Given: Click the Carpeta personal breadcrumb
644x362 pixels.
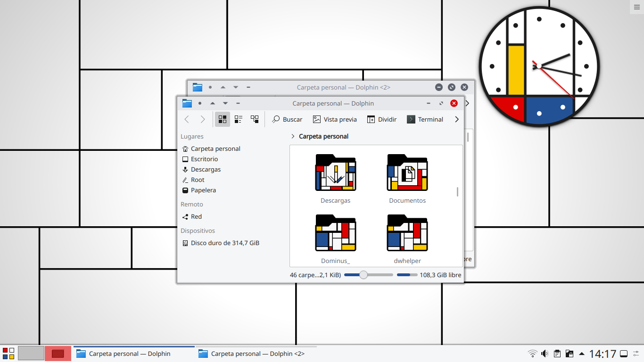Looking at the screenshot, I should click(324, 136).
